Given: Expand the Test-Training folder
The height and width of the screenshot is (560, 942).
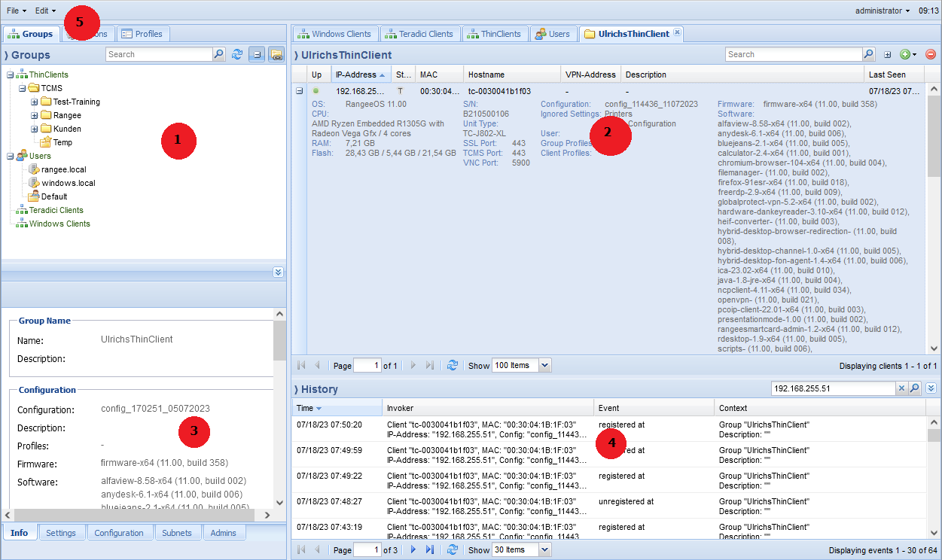Looking at the screenshot, I should pos(35,102).
